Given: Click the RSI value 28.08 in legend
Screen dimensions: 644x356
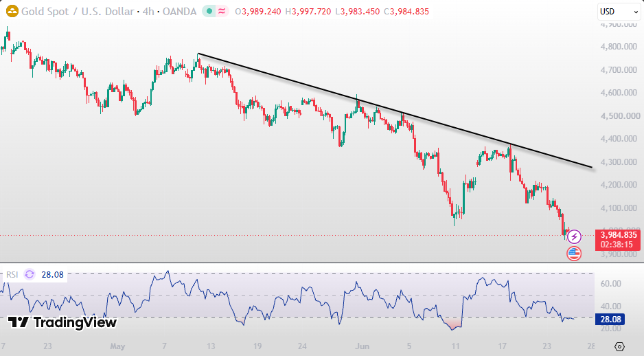Looking at the screenshot, I should click(53, 275).
